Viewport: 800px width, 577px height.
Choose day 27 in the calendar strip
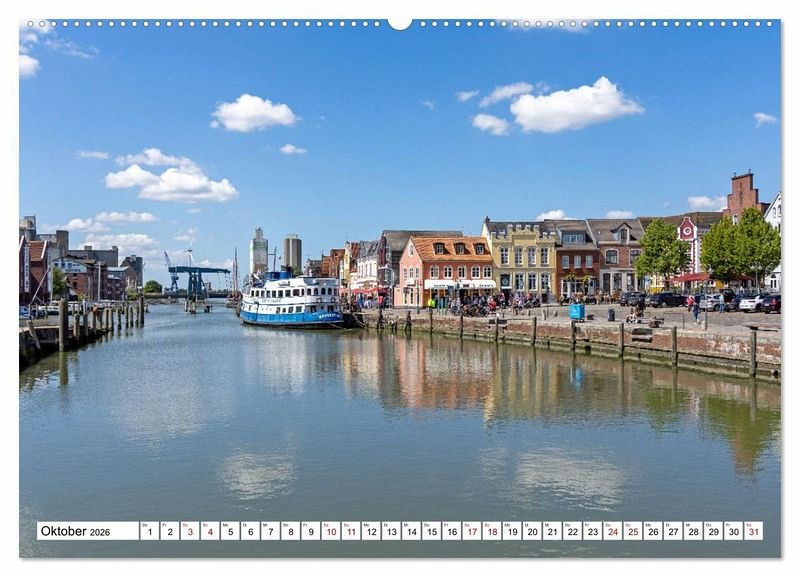pyautogui.click(x=673, y=531)
